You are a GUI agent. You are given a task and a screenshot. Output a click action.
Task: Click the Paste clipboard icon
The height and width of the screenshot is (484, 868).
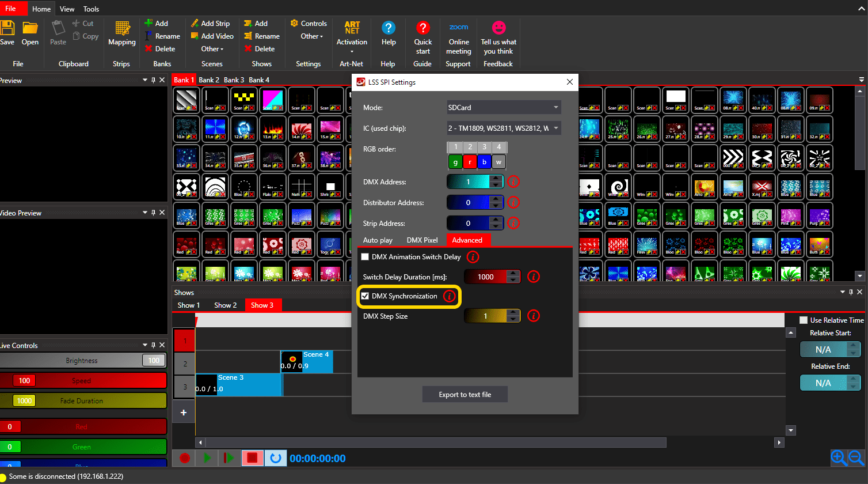(x=58, y=33)
